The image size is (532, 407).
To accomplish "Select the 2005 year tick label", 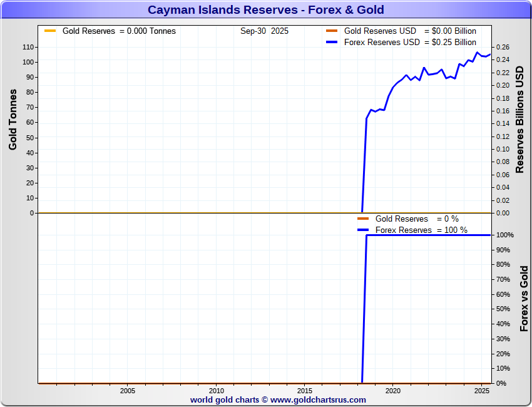I will click(x=127, y=390).
